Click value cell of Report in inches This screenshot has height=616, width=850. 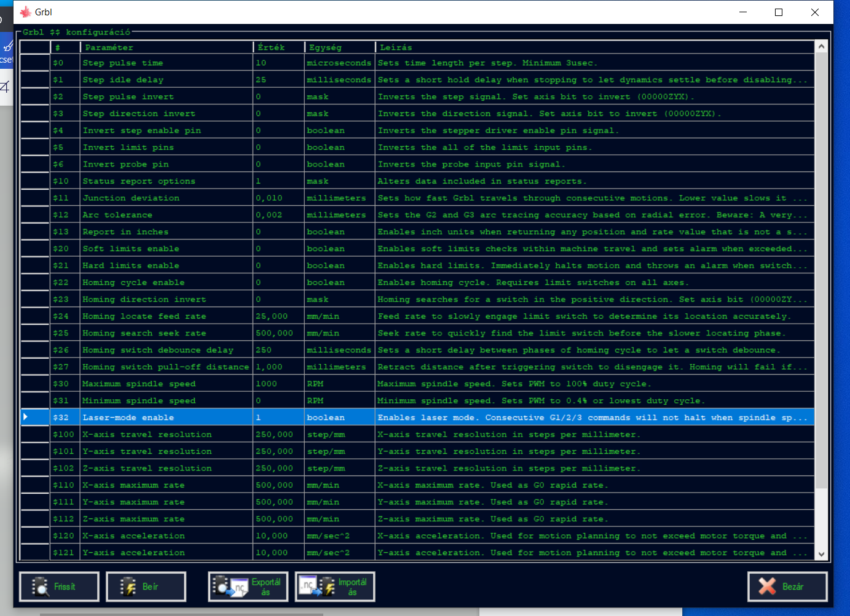point(279,232)
